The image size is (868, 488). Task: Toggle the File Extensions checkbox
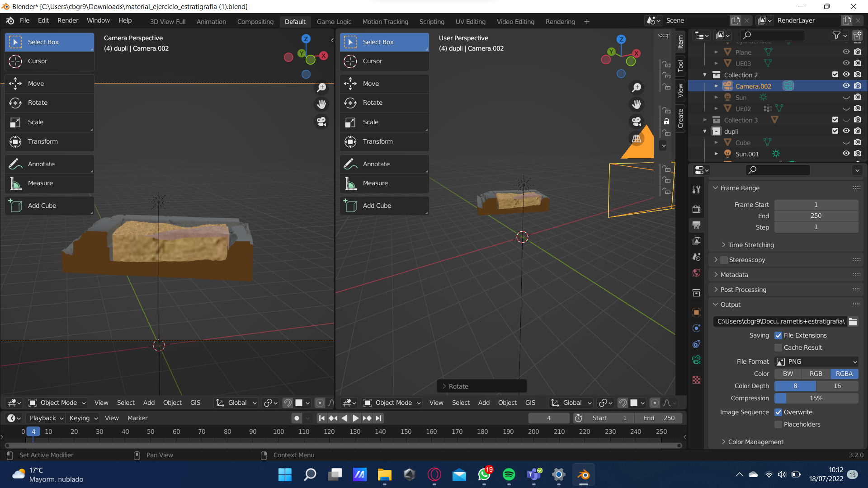pyautogui.click(x=778, y=335)
